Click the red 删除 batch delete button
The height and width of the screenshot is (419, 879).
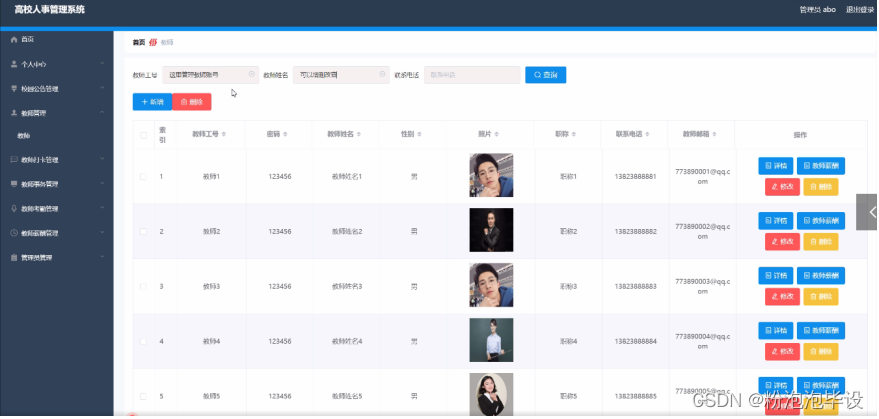pyautogui.click(x=192, y=102)
